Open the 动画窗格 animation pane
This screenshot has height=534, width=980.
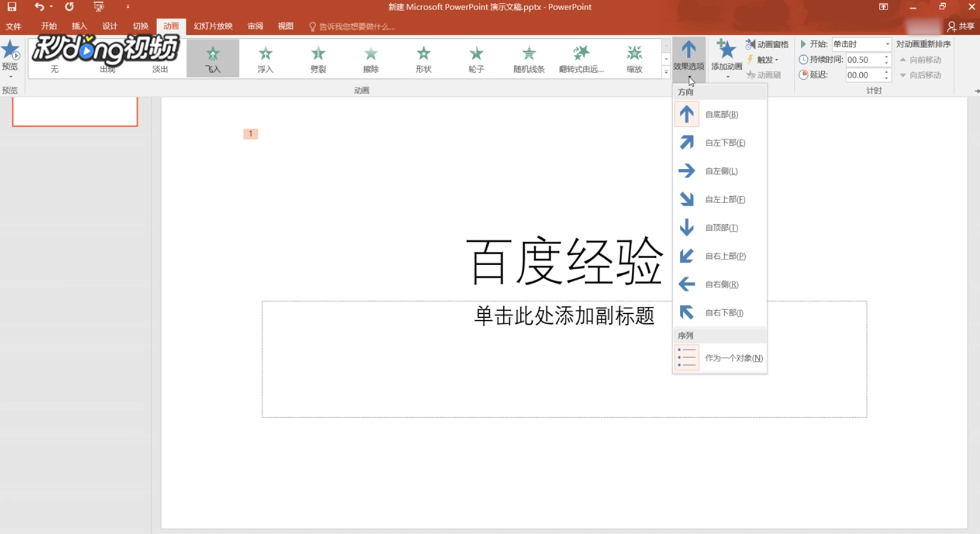(767, 44)
